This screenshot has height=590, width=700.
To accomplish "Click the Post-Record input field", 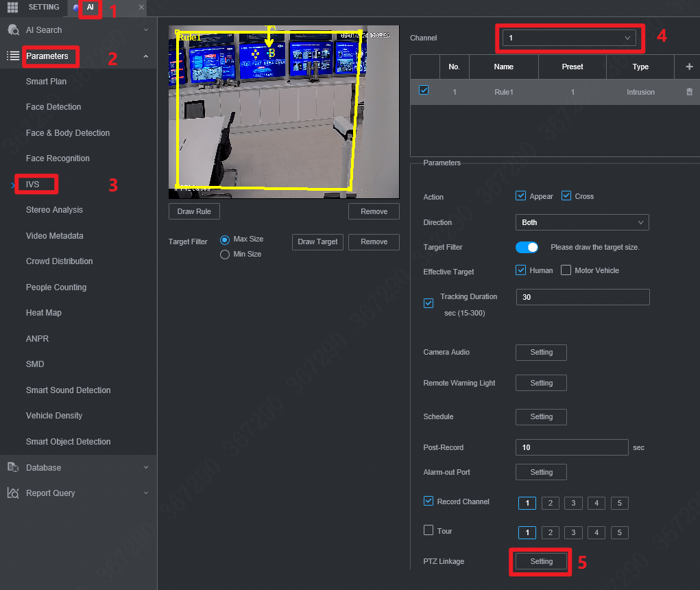I will (x=572, y=447).
